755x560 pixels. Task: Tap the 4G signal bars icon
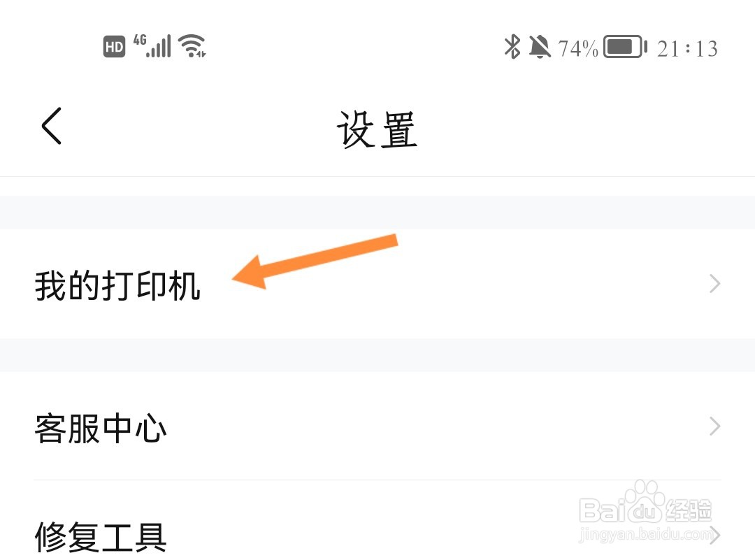click(x=152, y=46)
